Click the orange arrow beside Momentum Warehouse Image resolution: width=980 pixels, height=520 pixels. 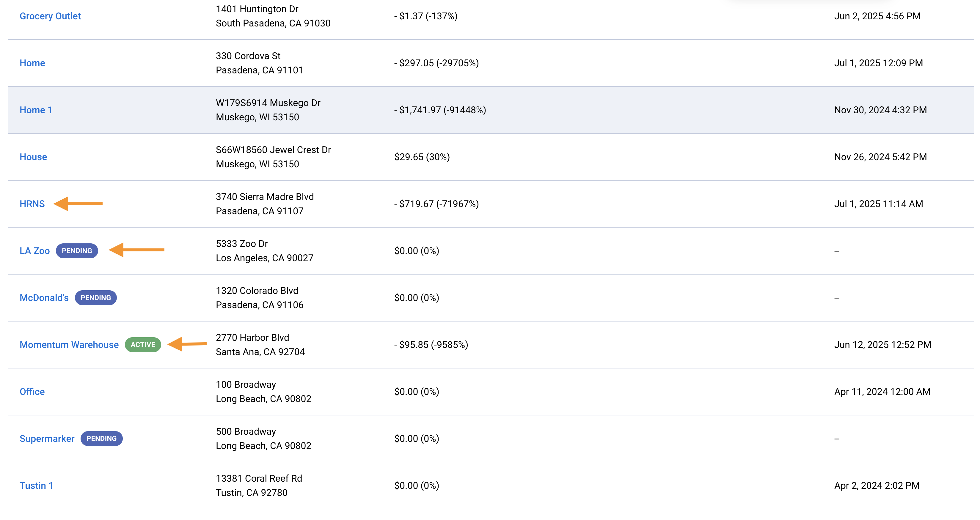point(187,344)
